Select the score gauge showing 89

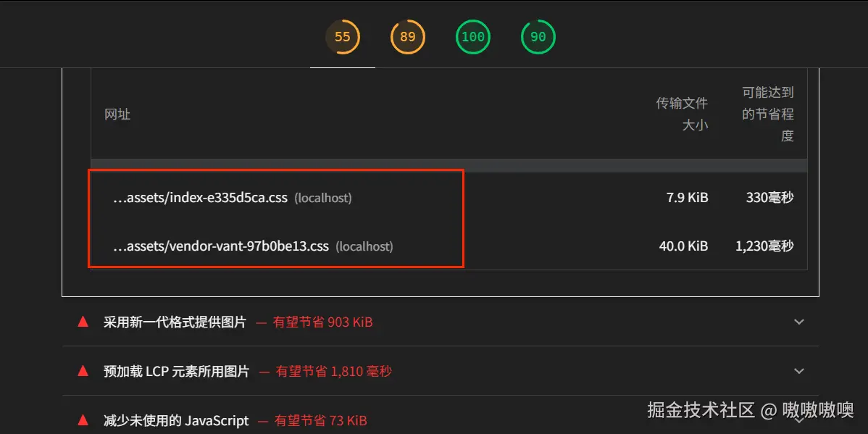pos(408,37)
